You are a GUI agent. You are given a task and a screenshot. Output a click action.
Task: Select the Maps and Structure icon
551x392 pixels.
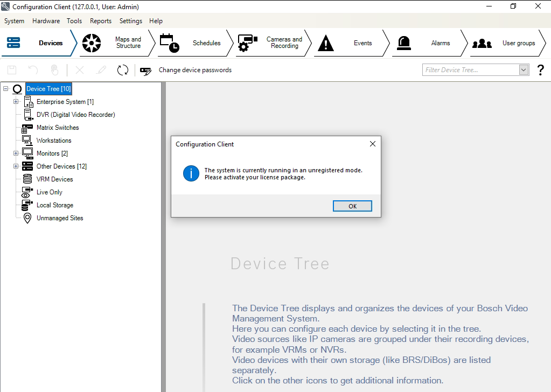(x=92, y=43)
